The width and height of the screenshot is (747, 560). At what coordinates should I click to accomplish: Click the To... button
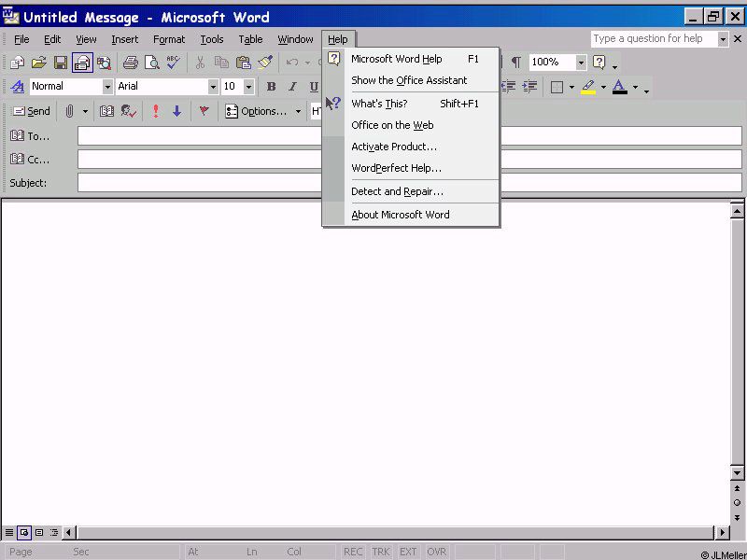click(30, 136)
